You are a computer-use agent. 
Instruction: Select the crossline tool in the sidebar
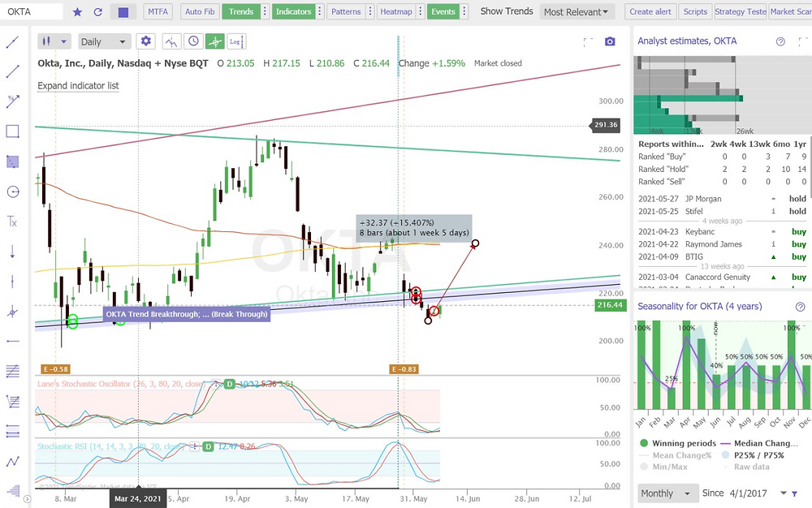pyautogui.click(x=12, y=312)
